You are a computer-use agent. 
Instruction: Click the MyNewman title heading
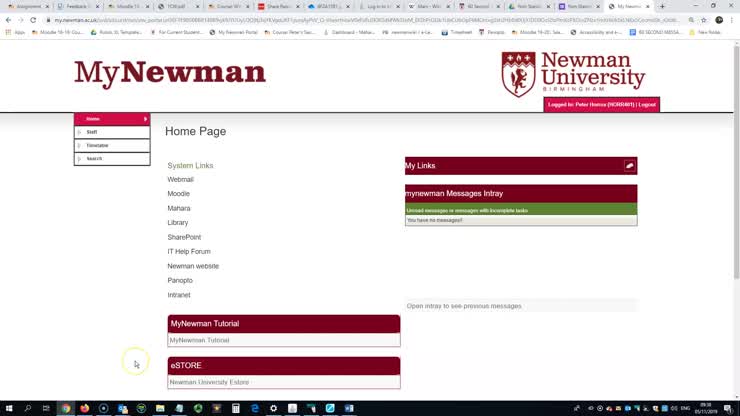pos(170,73)
